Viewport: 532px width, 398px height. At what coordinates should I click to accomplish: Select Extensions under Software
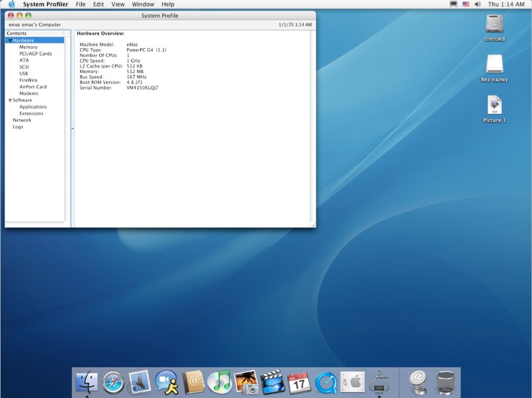(x=31, y=114)
